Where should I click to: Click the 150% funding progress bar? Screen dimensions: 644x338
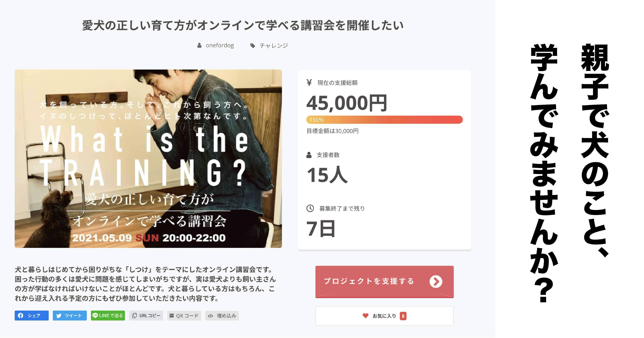[x=384, y=120]
